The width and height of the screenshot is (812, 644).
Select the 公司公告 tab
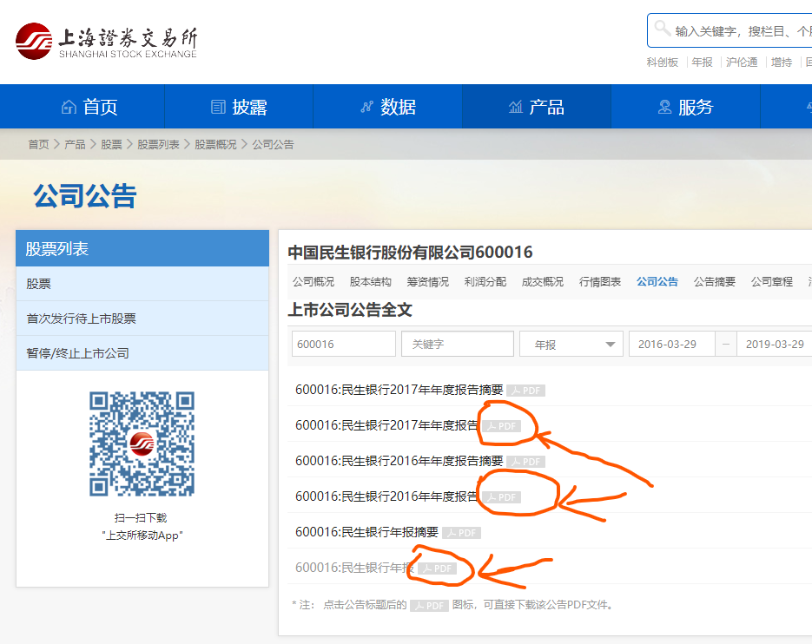[x=657, y=281]
